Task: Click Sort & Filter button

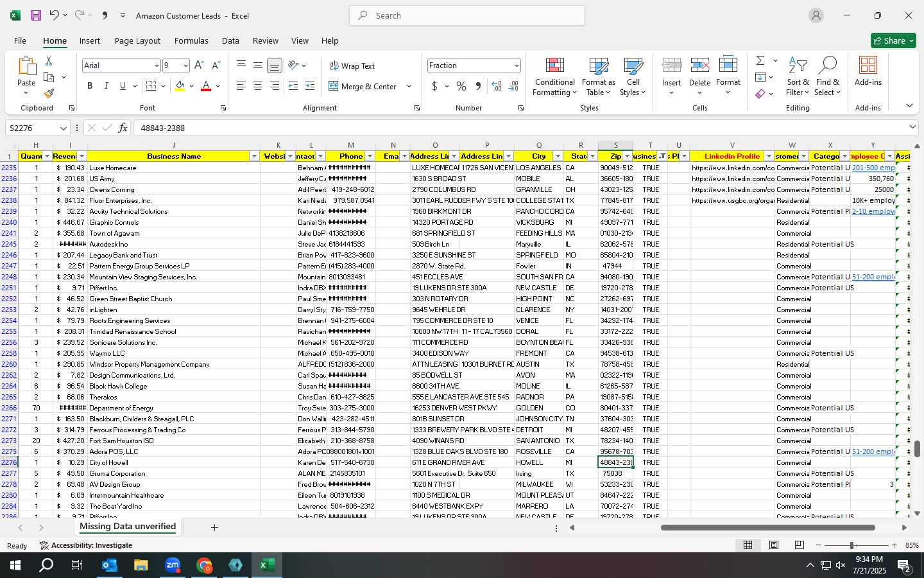Action: (798, 76)
